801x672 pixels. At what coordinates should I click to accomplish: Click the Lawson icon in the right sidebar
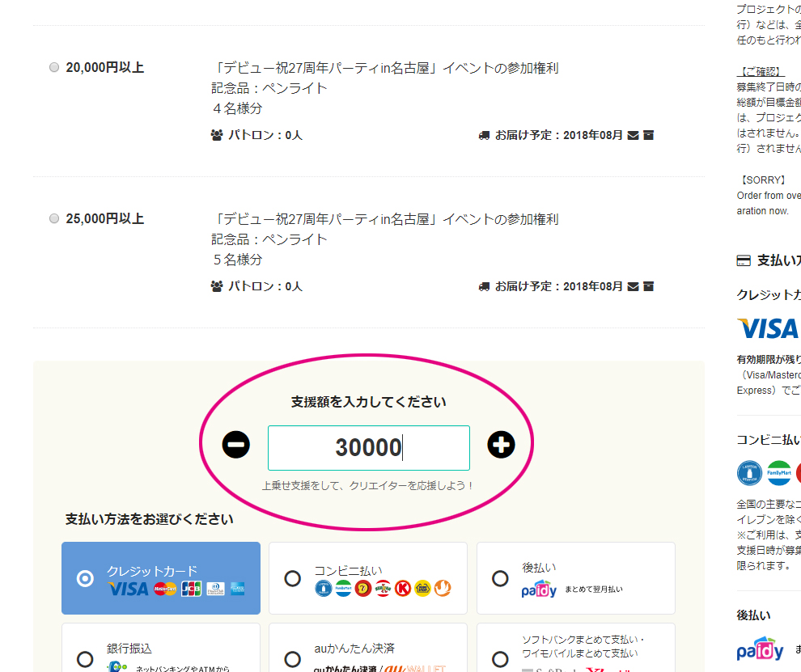click(x=749, y=473)
